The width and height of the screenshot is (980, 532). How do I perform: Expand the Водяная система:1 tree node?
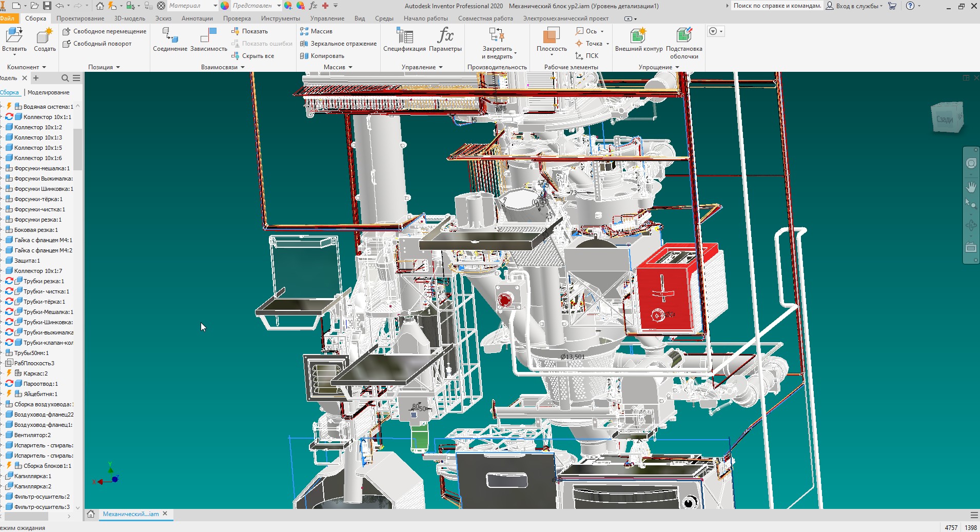click(x=2, y=107)
